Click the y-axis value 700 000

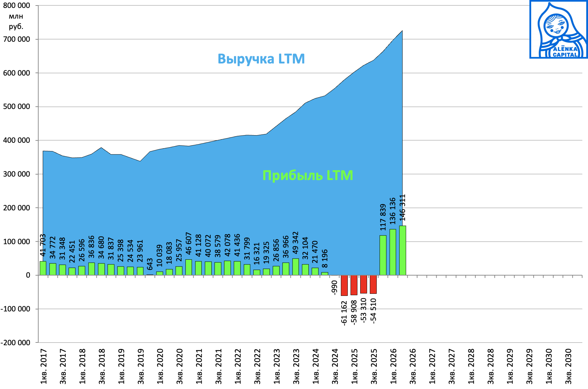click(17, 39)
